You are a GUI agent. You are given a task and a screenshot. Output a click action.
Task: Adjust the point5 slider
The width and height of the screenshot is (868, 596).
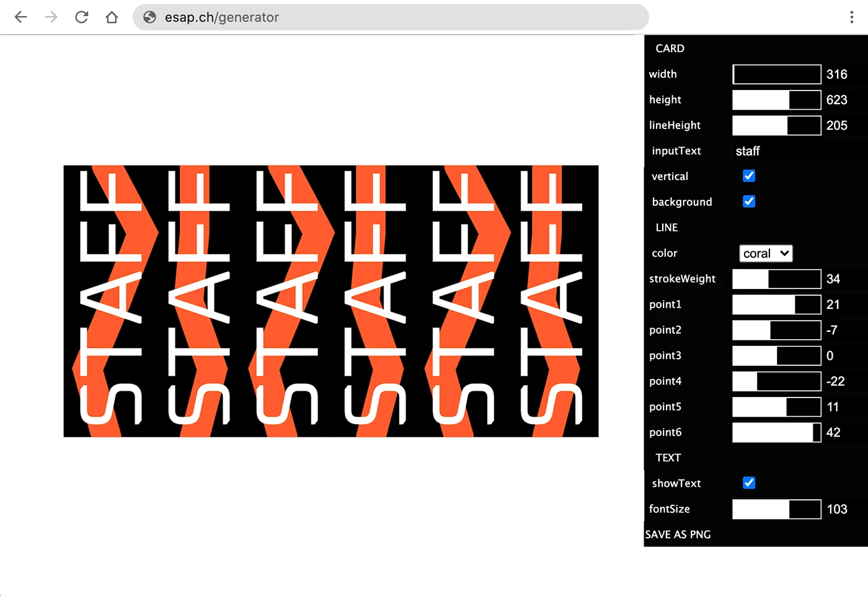point(777,407)
